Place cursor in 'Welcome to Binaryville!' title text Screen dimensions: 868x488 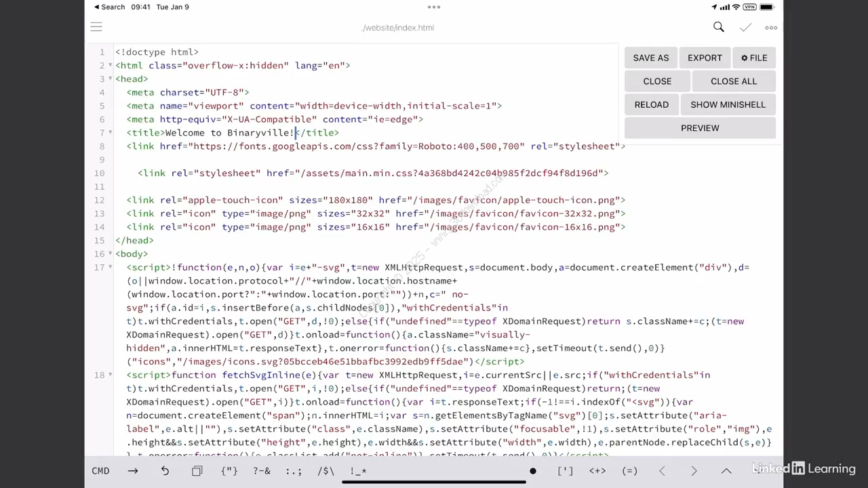click(230, 133)
